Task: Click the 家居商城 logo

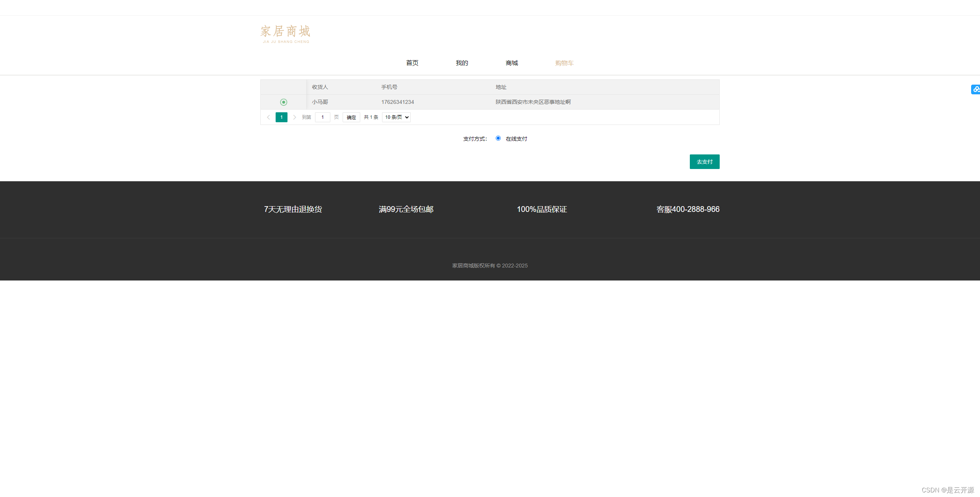Action: 285,34
